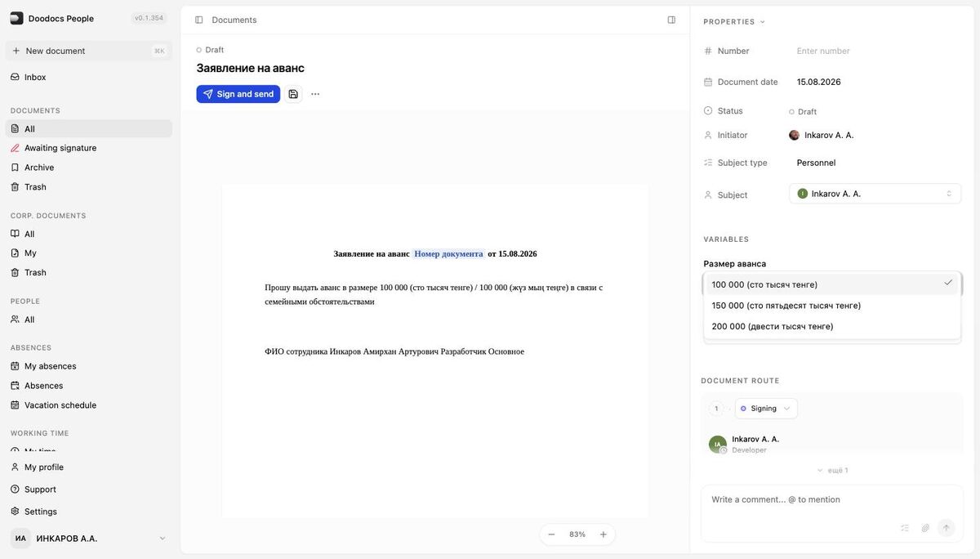Open the three-dots more actions menu

[x=315, y=94]
